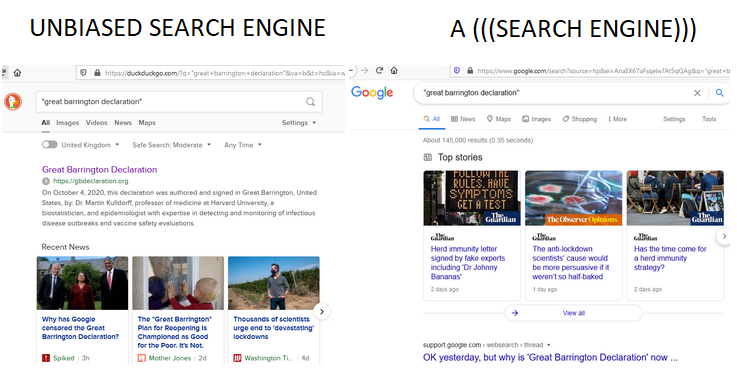Open the petri dish Observer Opinions thumbnail

[573, 198]
